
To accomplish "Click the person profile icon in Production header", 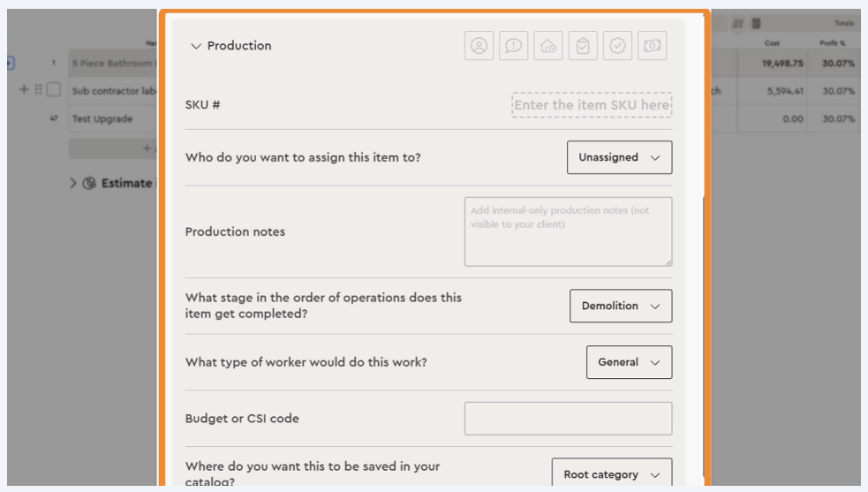I will (x=479, y=46).
